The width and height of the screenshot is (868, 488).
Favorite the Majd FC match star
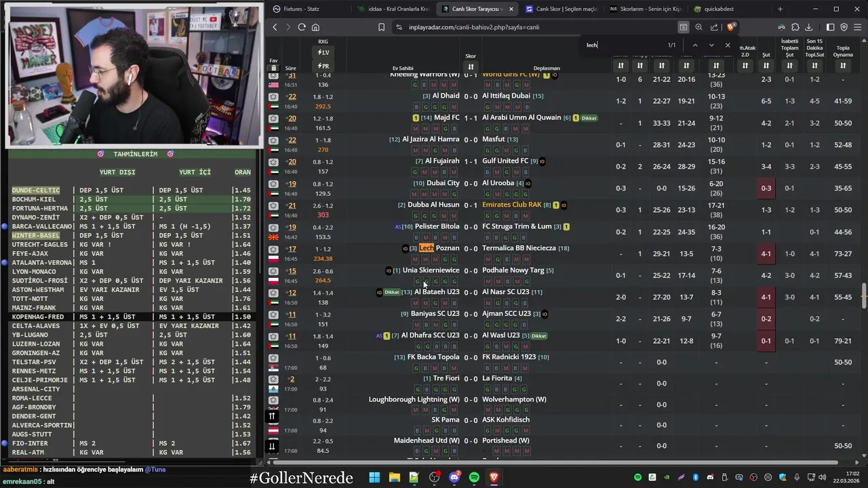[x=273, y=119]
